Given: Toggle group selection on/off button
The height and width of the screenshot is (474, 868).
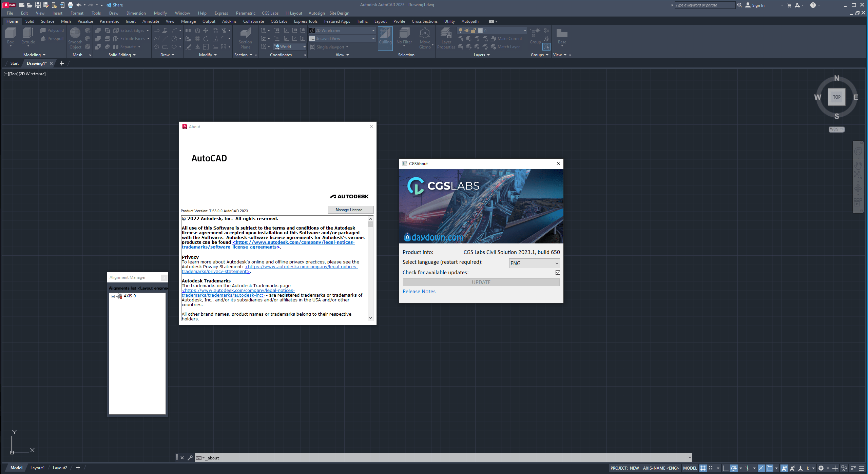Looking at the screenshot, I should [x=546, y=47].
